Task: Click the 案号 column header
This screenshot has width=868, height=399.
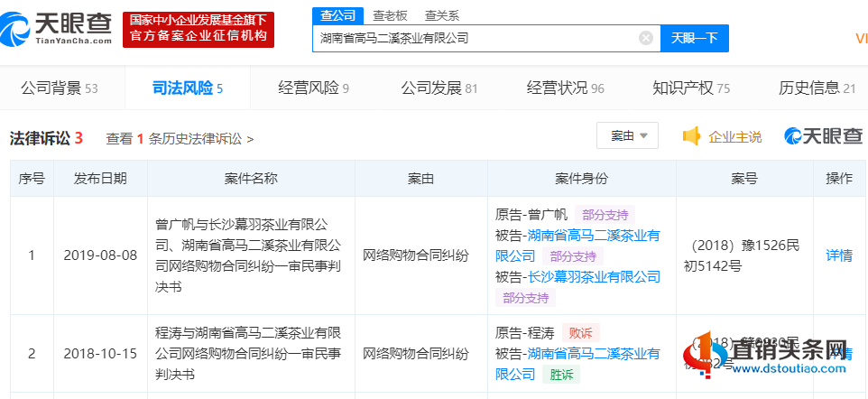Action: pyautogui.click(x=744, y=179)
